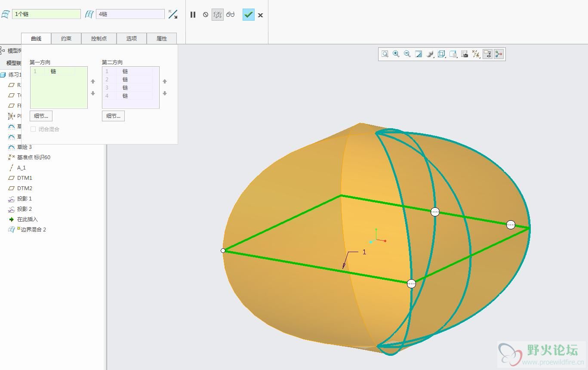Click the Zoom Out magnifier icon
Image resolution: width=588 pixels, height=370 pixels.
(407, 54)
